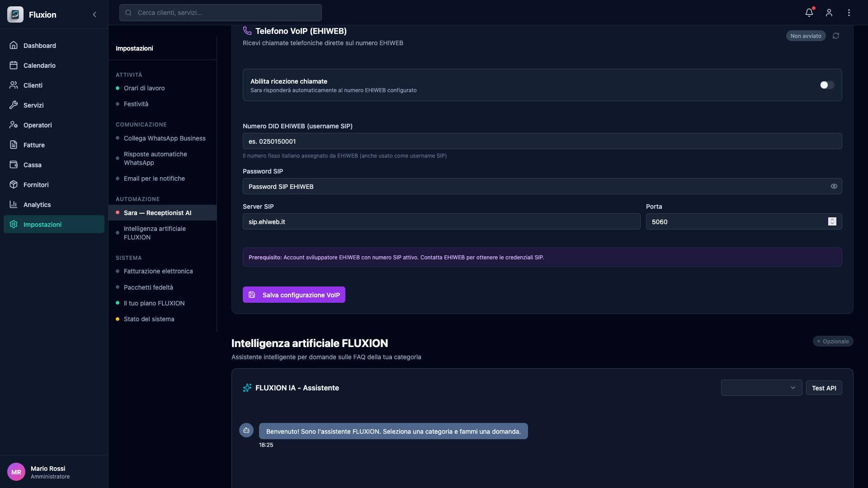The image size is (868, 488).
Task: Enable the Abilita ricezione chiamate switch
Action: click(x=827, y=85)
